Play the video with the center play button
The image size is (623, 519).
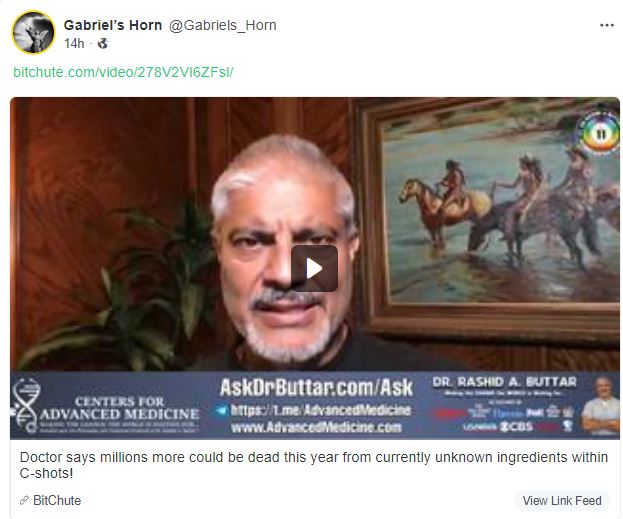click(x=314, y=269)
